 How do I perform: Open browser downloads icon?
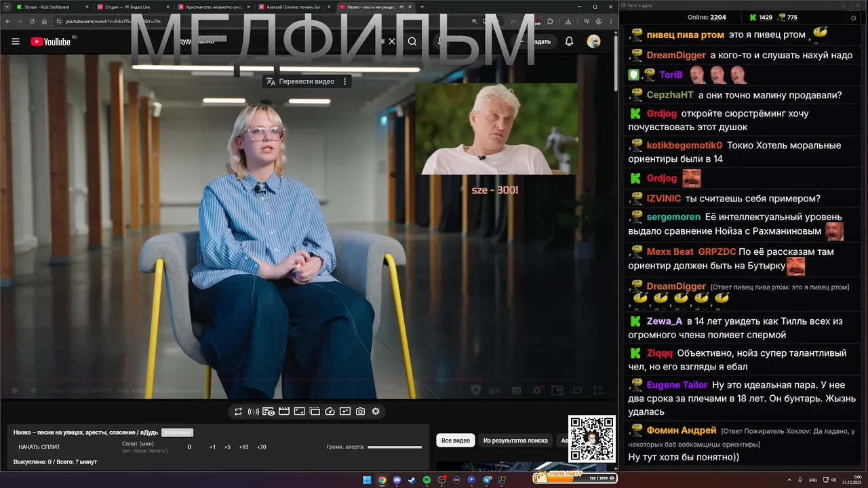(x=568, y=21)
